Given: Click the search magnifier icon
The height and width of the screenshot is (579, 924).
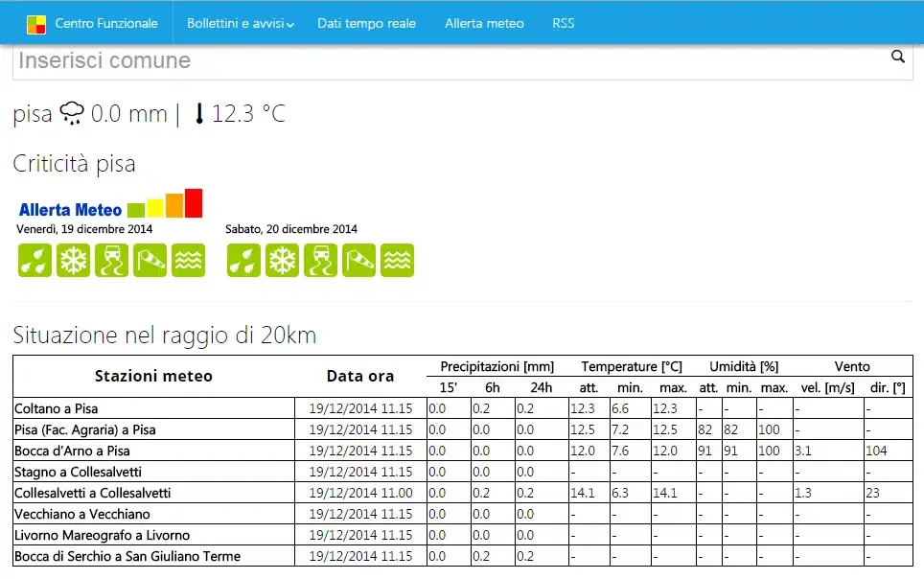Looking at the screenshot, I should [x=898, y=57].
